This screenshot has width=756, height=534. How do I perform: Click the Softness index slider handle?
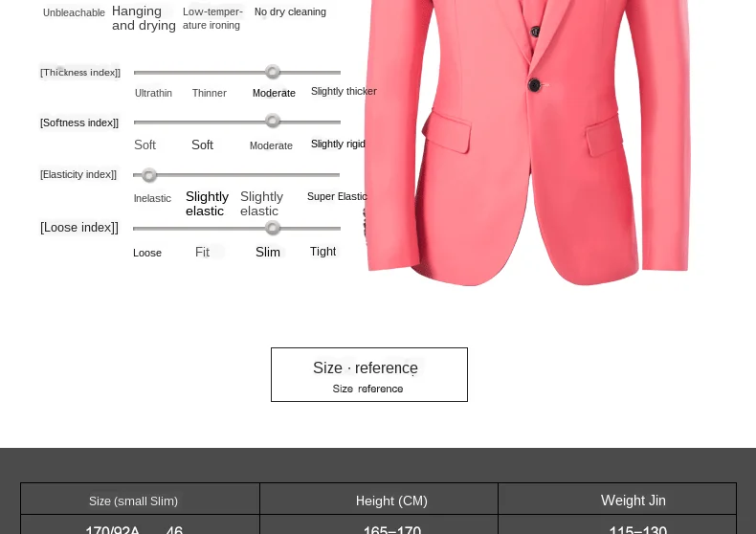tap(273, 121)
